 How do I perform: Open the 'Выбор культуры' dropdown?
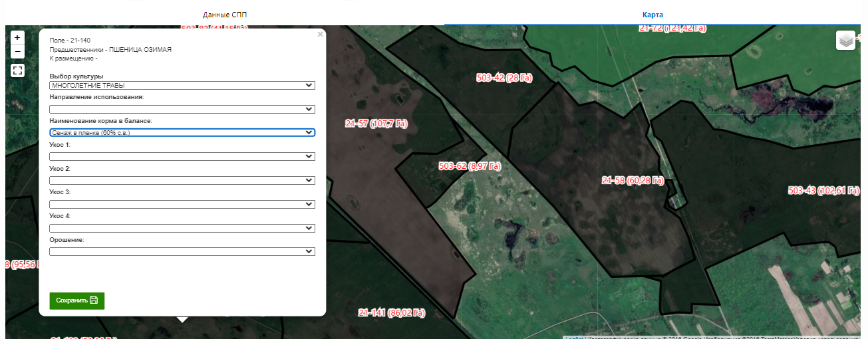click(182, 85)
